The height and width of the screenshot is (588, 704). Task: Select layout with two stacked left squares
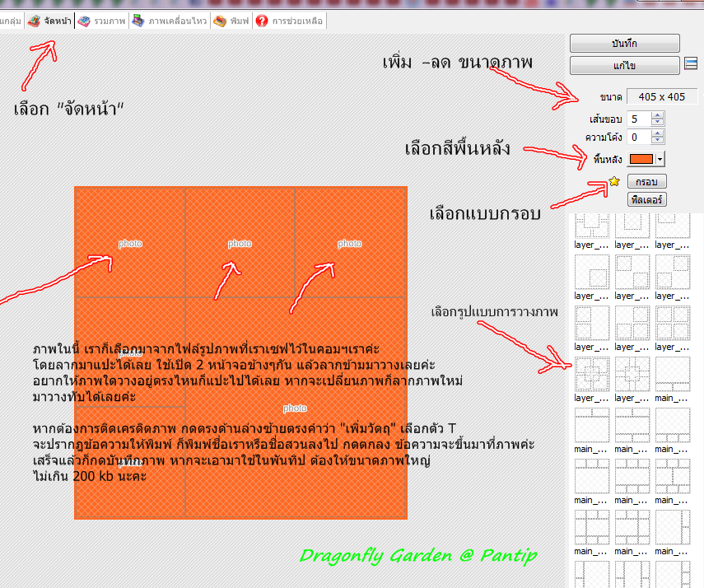592,323
